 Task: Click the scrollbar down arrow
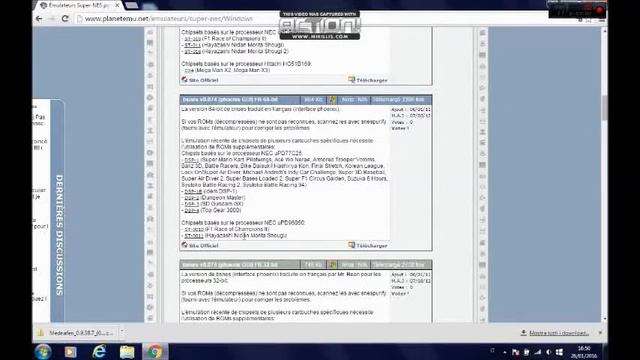[x=604, y=319]
